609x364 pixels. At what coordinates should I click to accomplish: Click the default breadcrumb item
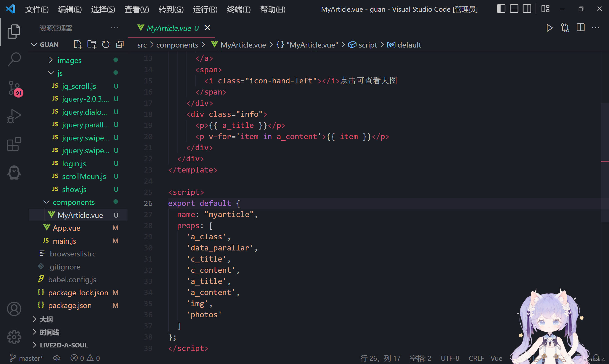pyautogui.click(x=404, y=45)
